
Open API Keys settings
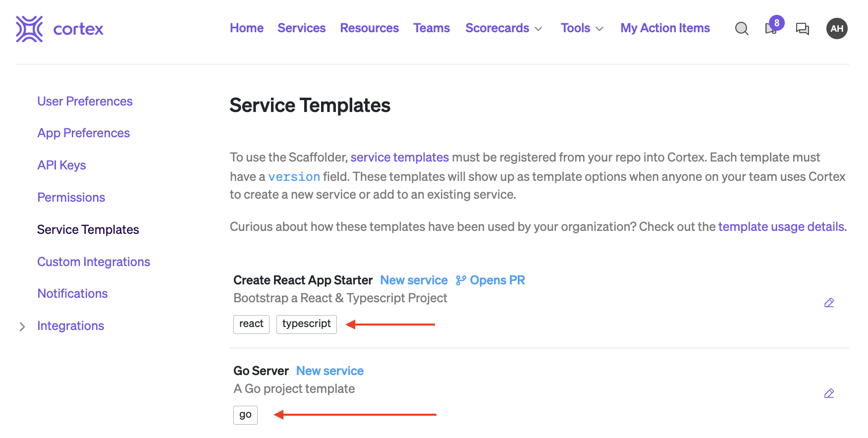coord(61,165)
